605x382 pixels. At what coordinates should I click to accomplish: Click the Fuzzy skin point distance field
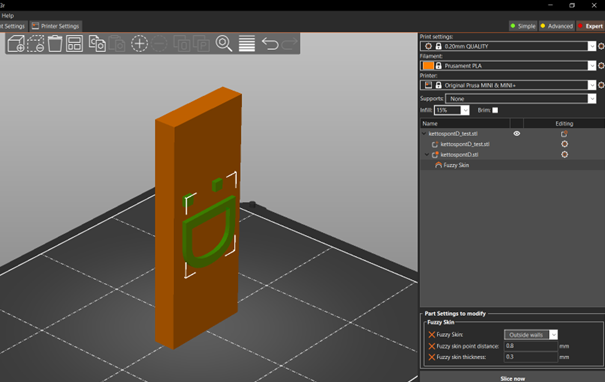(531, 346)
